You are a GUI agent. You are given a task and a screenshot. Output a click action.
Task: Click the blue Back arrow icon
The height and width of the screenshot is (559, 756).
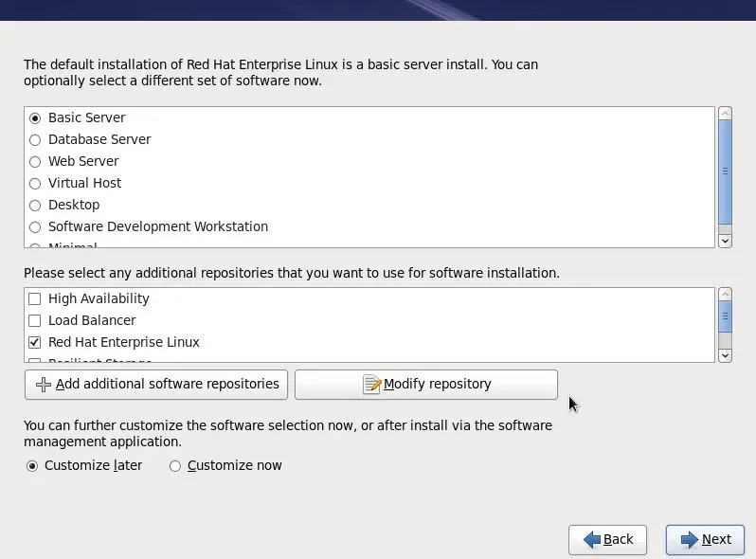coord(592,540)
